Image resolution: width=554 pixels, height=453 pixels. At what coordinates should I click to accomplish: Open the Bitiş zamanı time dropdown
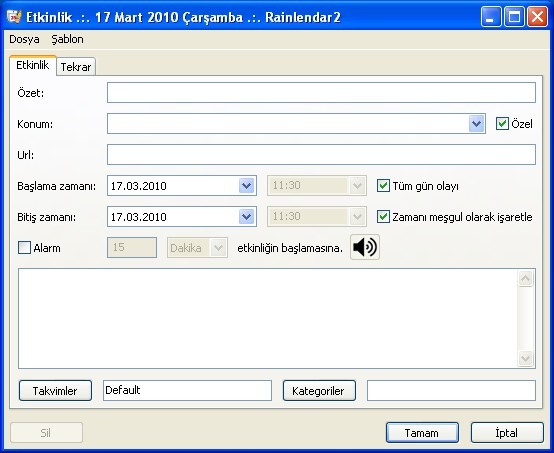(x=357, y=217)
